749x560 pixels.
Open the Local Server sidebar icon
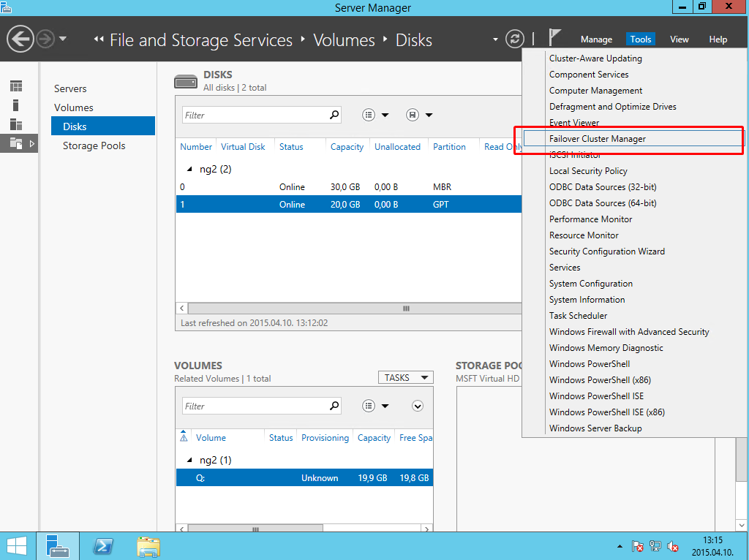16,105
